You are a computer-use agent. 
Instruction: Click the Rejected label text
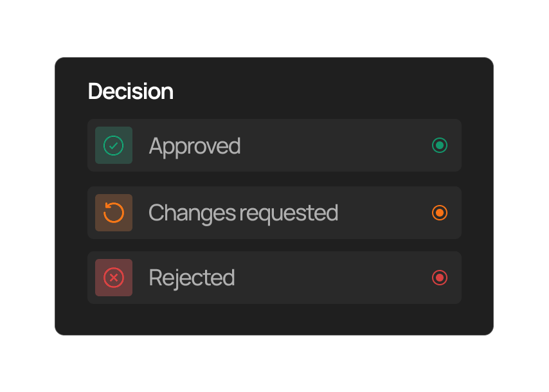tap(191, 278)
